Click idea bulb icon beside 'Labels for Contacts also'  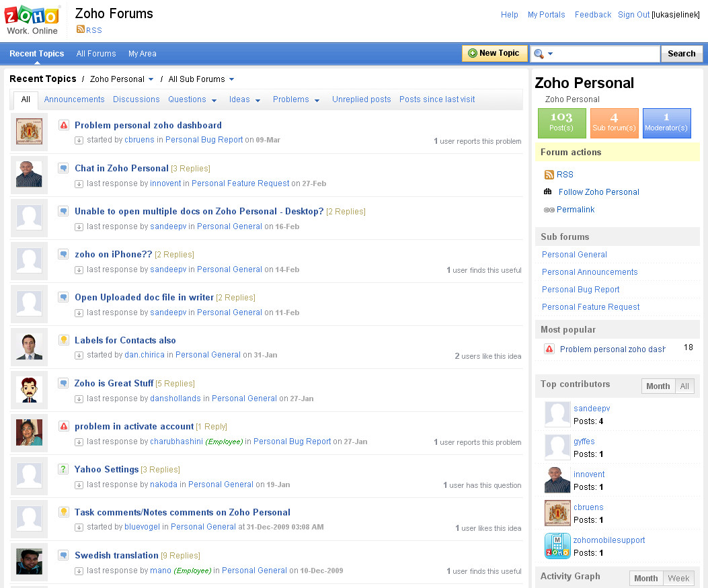click(64, 340)
